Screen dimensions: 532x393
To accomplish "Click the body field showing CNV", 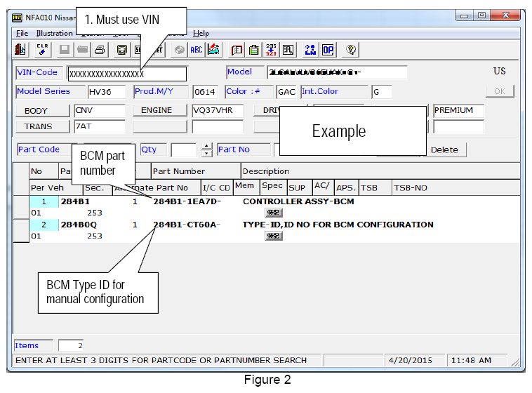I will (100, 111).
